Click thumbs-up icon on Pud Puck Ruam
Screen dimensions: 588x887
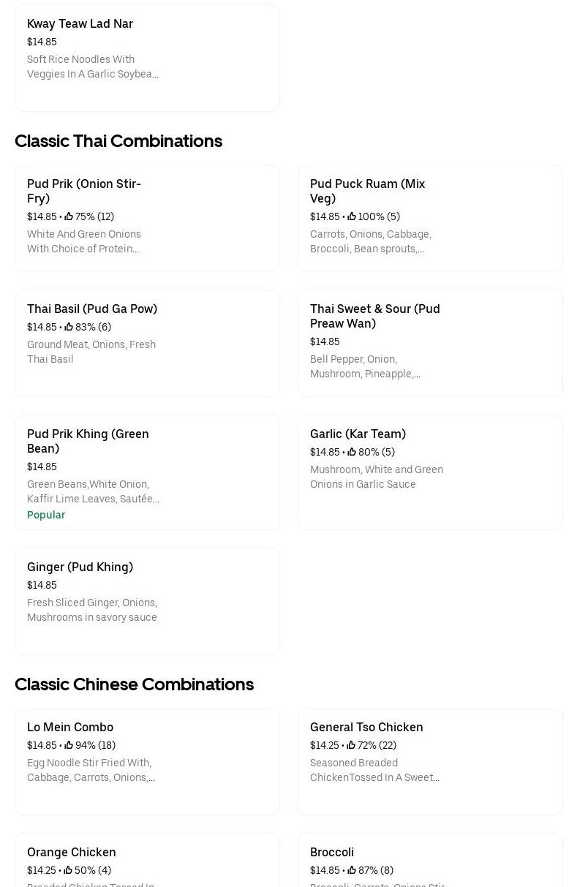pyautogui.click(x=352, y=216)
